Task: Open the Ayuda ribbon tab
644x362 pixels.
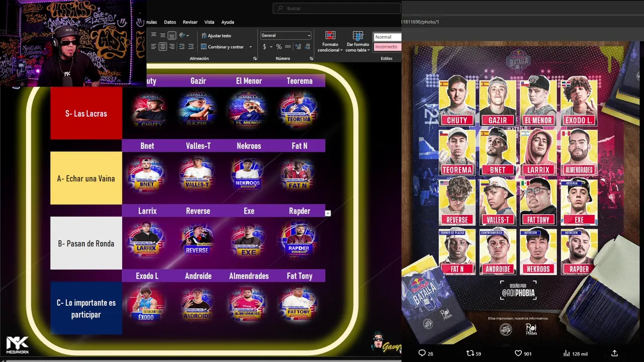Action: click(x=228, y=22)
